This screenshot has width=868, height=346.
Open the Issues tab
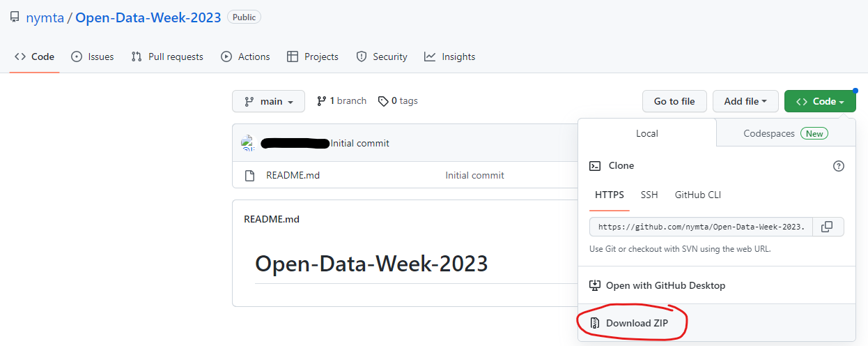pyautogui.click(x=92, y=57)
